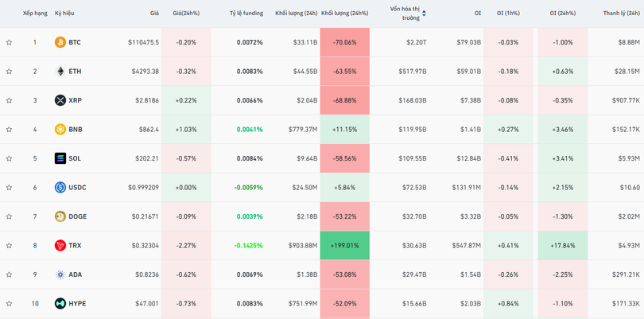Click the Dogecoin icon
The width and height of the screenshot is (644, 319).
[x=60, y=216]
